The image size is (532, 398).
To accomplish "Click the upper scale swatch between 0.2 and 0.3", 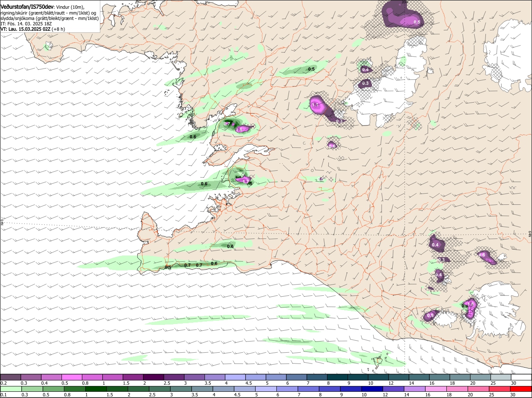I will click(x=10, y=377).
